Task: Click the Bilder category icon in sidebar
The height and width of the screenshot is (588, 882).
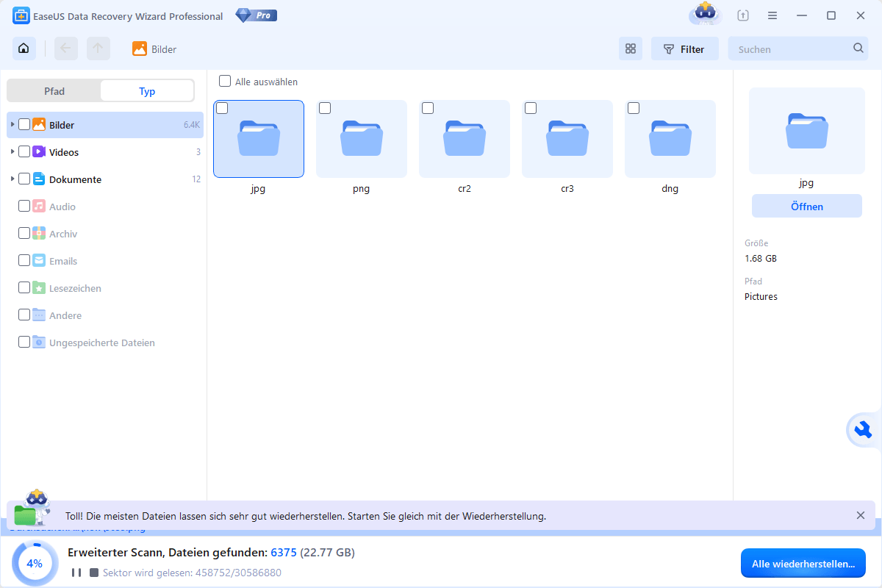Action: click(x=39, y=125)
